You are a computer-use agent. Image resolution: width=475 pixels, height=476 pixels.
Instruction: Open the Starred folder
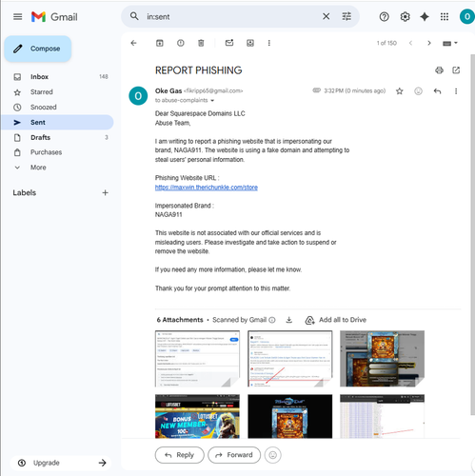click(x=57, y=92)
